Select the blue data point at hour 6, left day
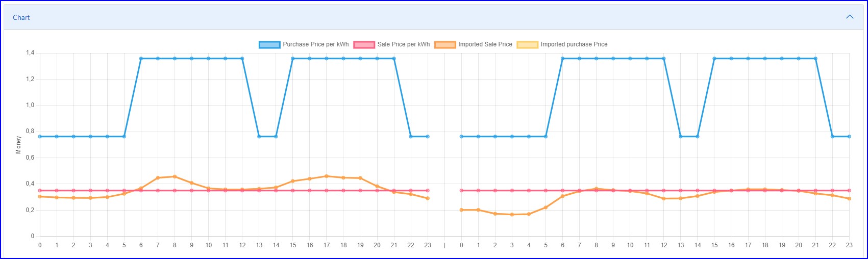868x259 pixels. (x=141, y=59)
